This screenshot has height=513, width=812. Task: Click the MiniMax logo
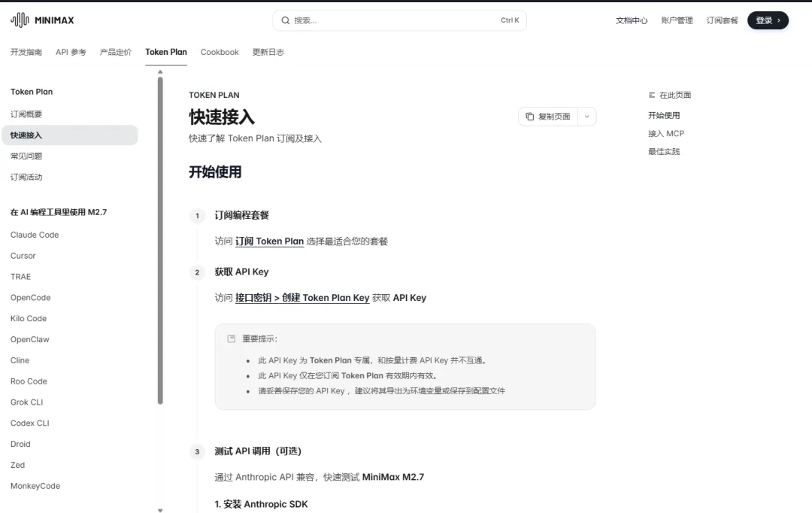(x=42, y=20)
